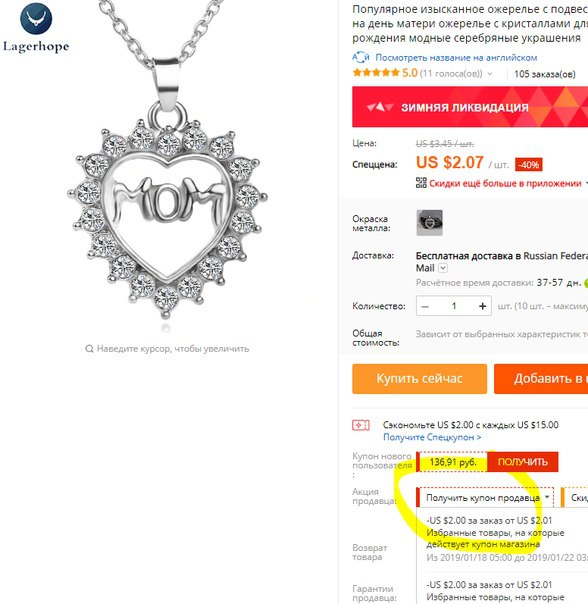Click the 'Зимняя ликвидация' sale banner
This screenshot has width=588, height=604.
click(x=470, y=107)
